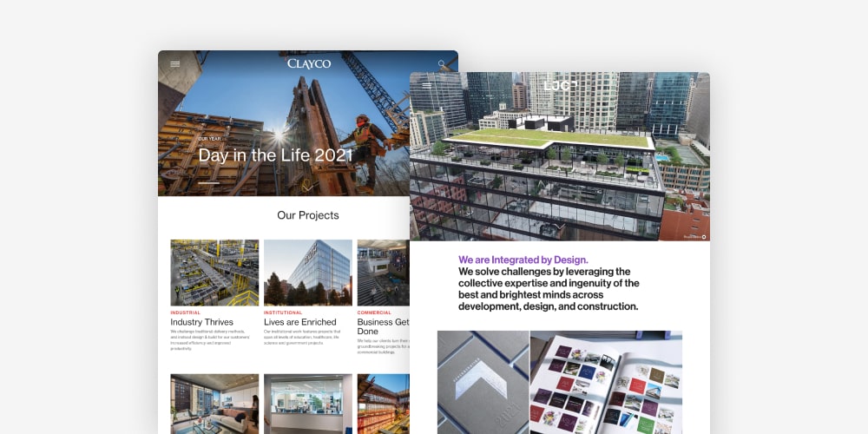This screenshot has height=434, width=868.
Task: Select the white slide indicator bar
Action: tap(208, 182)
